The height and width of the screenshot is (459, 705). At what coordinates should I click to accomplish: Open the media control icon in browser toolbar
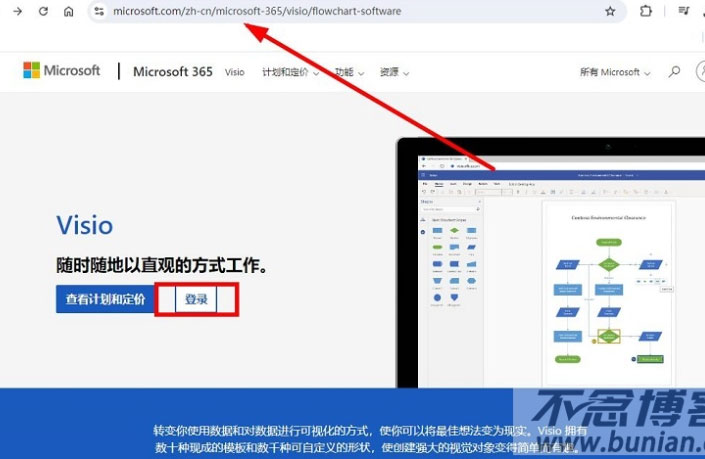click(683, 11)
